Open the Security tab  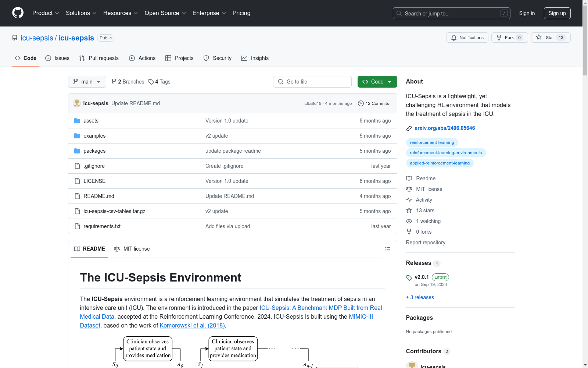[218, 58]
